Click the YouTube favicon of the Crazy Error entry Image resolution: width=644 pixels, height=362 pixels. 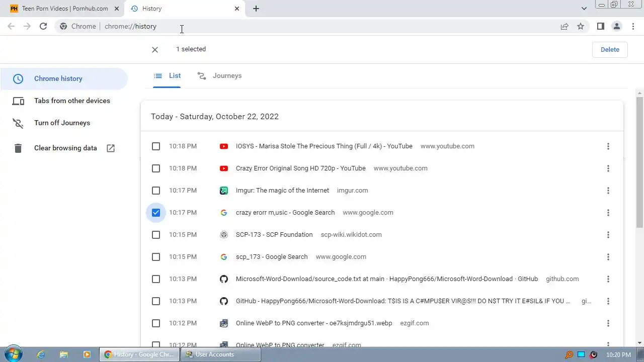tap(224, 168)
